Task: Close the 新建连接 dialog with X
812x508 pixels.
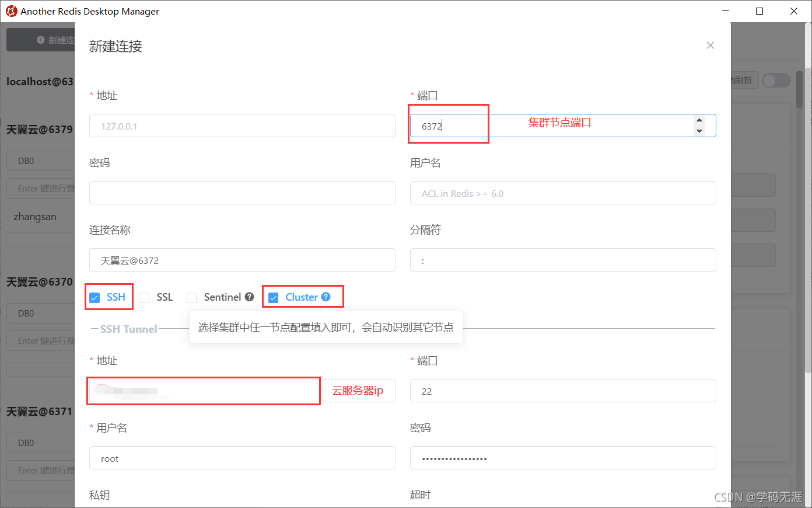Action: [x=710, y=46]
